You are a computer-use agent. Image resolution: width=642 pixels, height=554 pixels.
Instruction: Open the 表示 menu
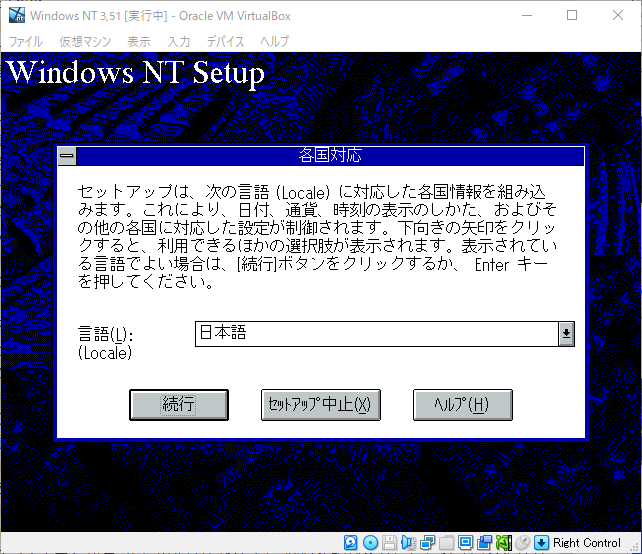tap(139, 41)
